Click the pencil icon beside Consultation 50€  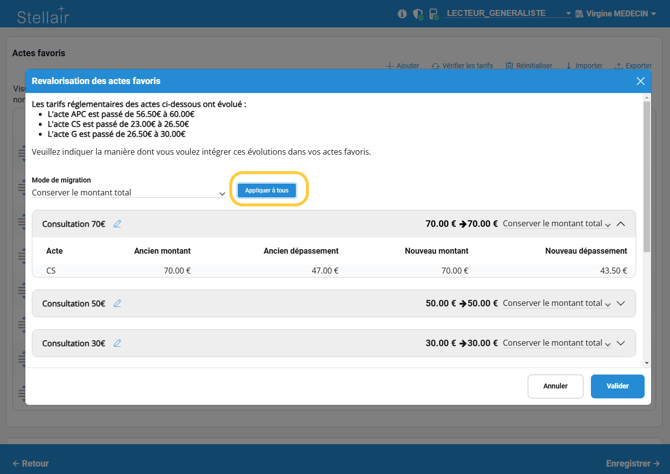coord(117,303)
